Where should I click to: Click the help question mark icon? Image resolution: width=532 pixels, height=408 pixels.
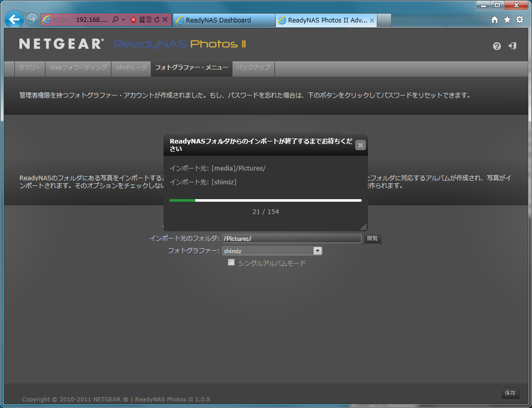pos(497,46)
